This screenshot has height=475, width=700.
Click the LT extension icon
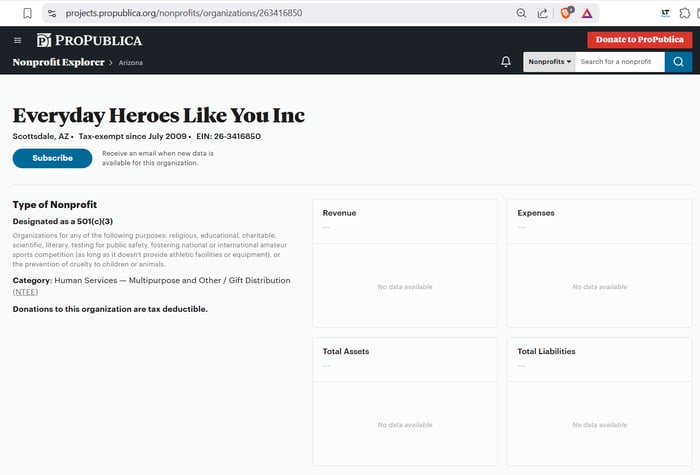[665, 13]
